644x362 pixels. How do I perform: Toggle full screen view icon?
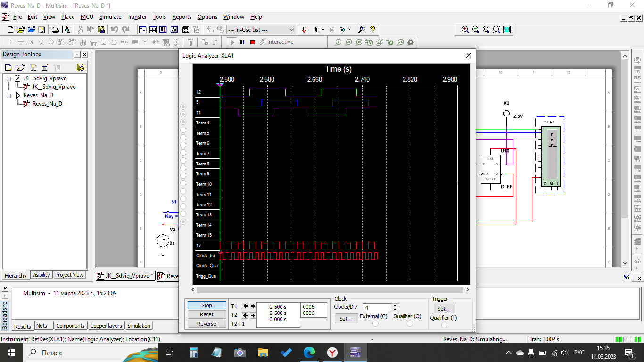(x=507, y=29)
